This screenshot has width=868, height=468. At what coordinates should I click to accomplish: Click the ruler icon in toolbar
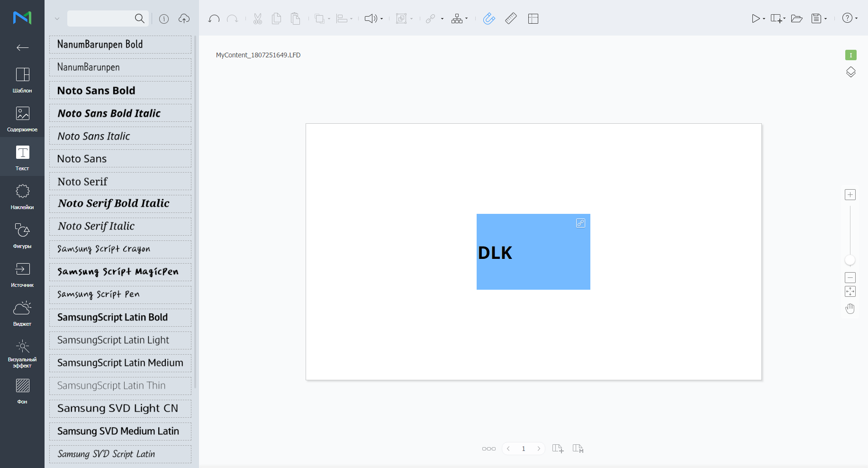pyautogui.click(x=511, y=18)
